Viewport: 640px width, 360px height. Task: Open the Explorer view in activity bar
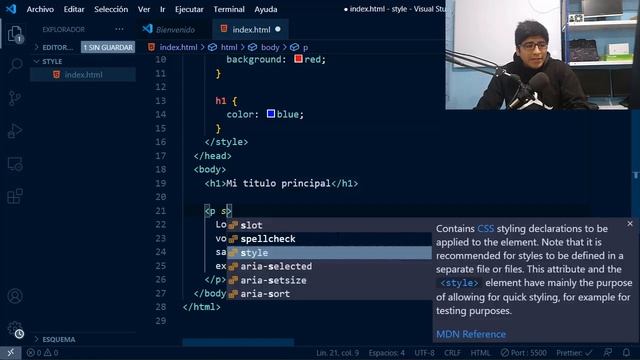pos(15,34)
